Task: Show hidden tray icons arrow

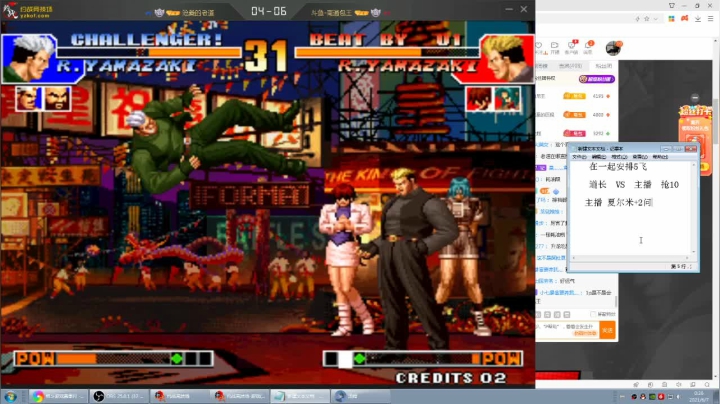Action: point(622,396)
